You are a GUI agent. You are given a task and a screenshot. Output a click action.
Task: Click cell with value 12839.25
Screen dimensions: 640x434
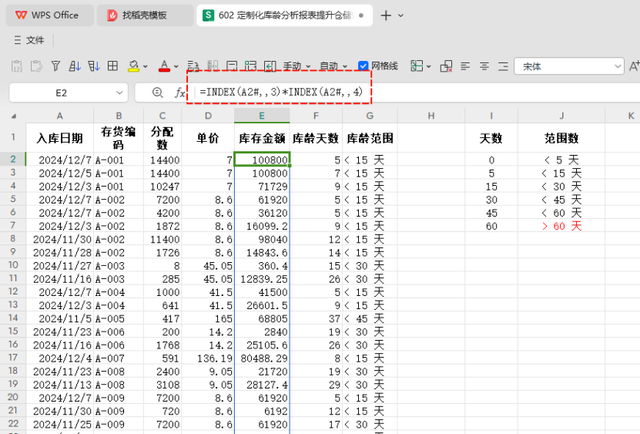(x=262, y=279)
